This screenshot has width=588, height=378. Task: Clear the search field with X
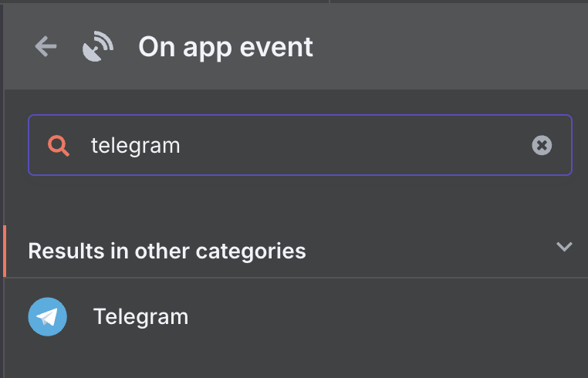pyautogui.click(x=542, y=145)
